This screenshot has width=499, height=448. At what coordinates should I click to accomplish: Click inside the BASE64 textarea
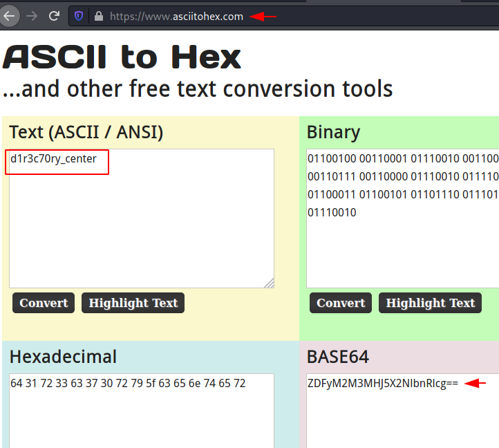click(402, 411)
